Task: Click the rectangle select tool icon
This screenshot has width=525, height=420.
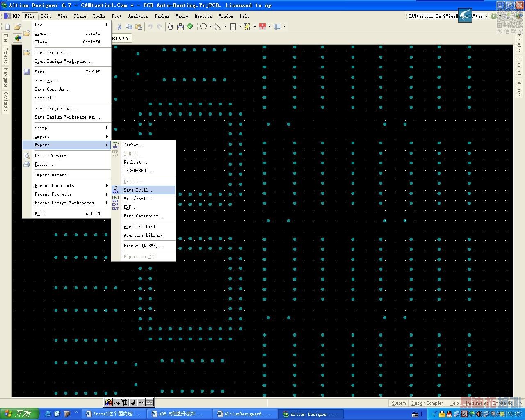Action: [x=233, y=27]
